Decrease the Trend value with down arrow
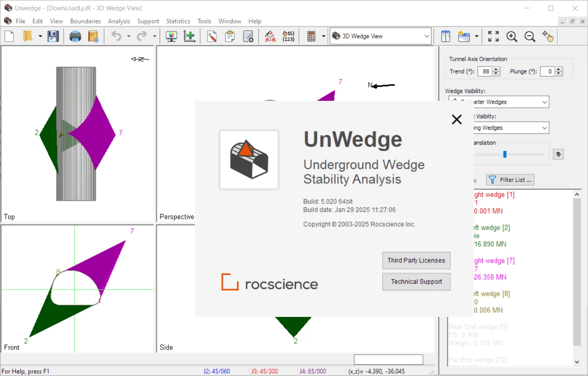This screenshot has width=588, height=376. click(496, 74)
